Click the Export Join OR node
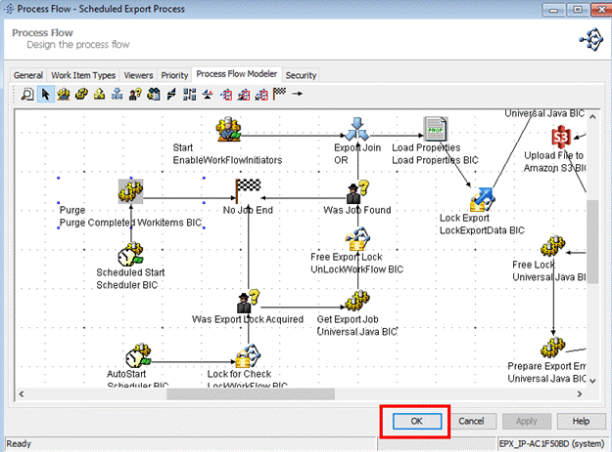Viewport: 612px width, 452px height. [x=358, y=129]
